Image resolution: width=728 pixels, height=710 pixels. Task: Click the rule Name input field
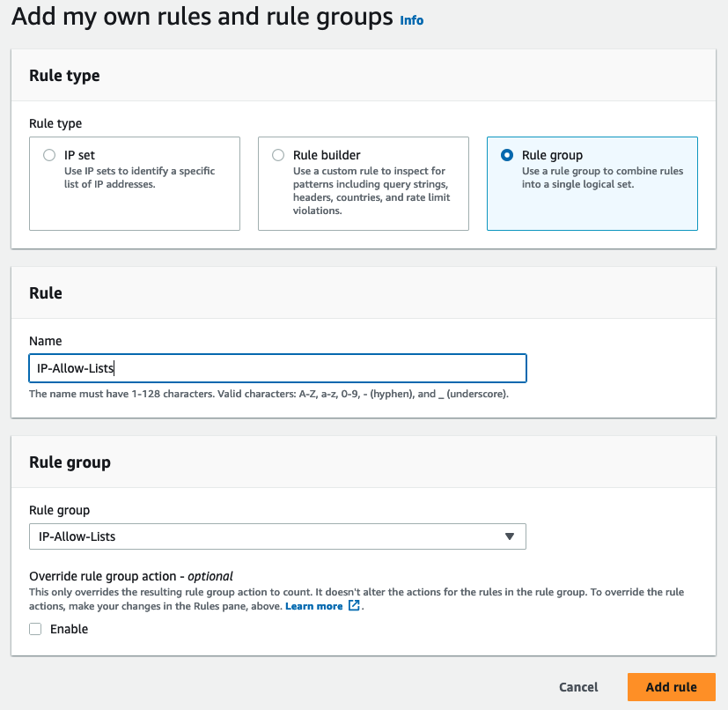coord(277,368)
